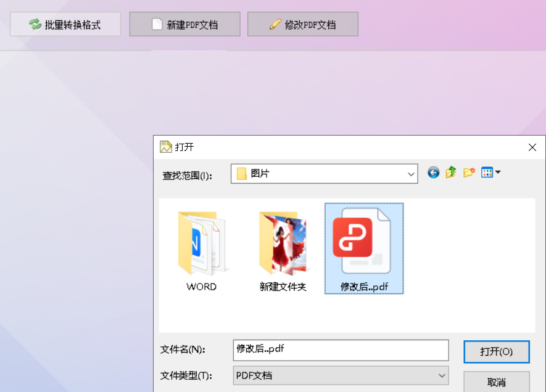
Task: Create a new folder icon
Action: 469,173
